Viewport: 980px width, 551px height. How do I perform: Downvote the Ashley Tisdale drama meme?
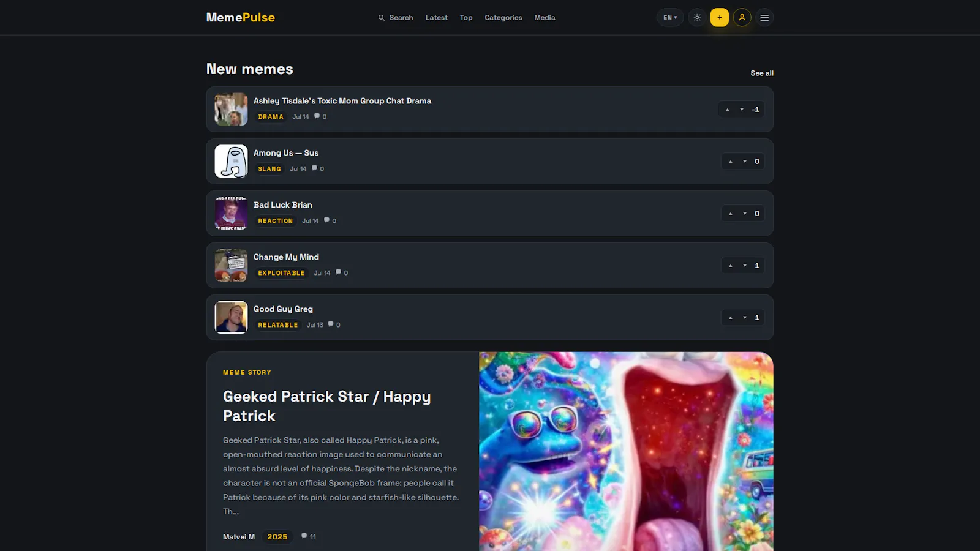(742, 110)
